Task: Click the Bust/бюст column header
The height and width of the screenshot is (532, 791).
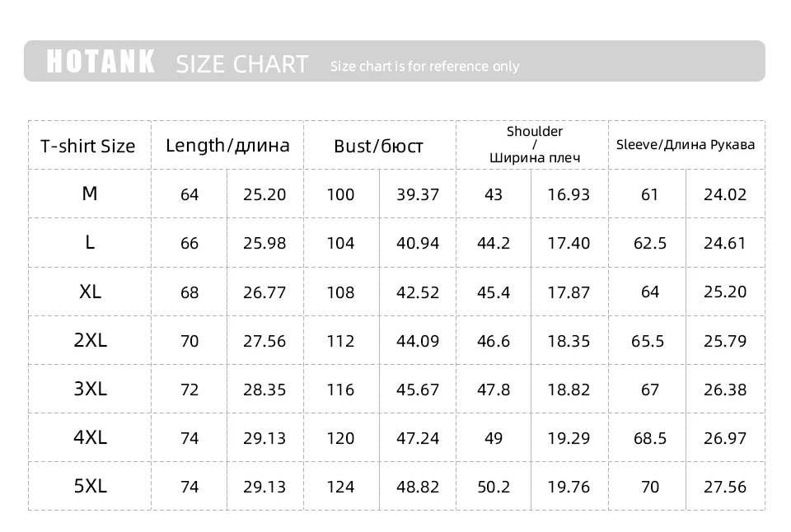Action: (x=378, y=147)
